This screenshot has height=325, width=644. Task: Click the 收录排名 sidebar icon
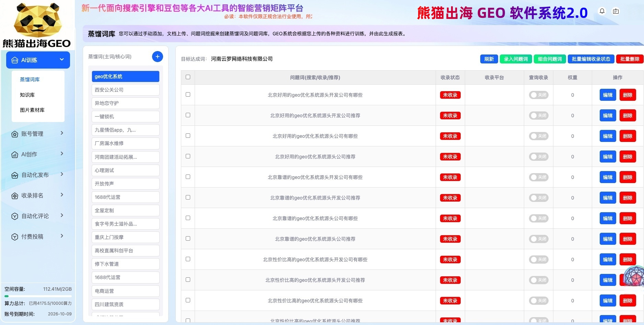click(15, 196)
